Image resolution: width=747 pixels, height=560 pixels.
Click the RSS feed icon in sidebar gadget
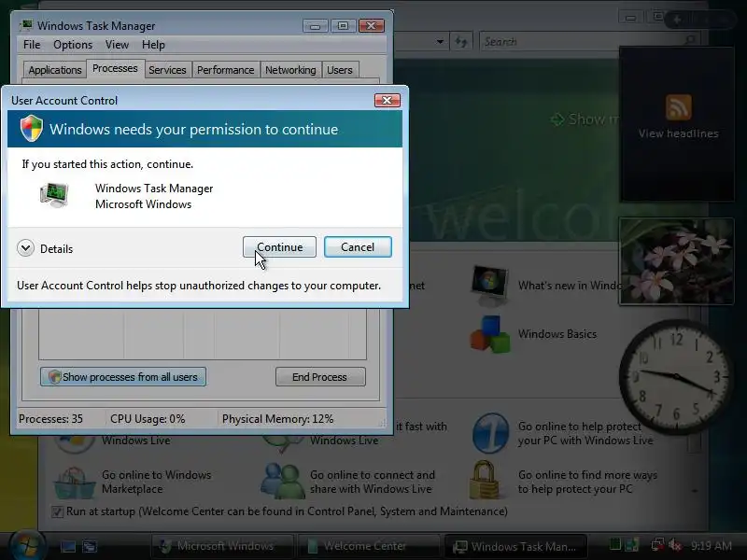pos(679,107)
